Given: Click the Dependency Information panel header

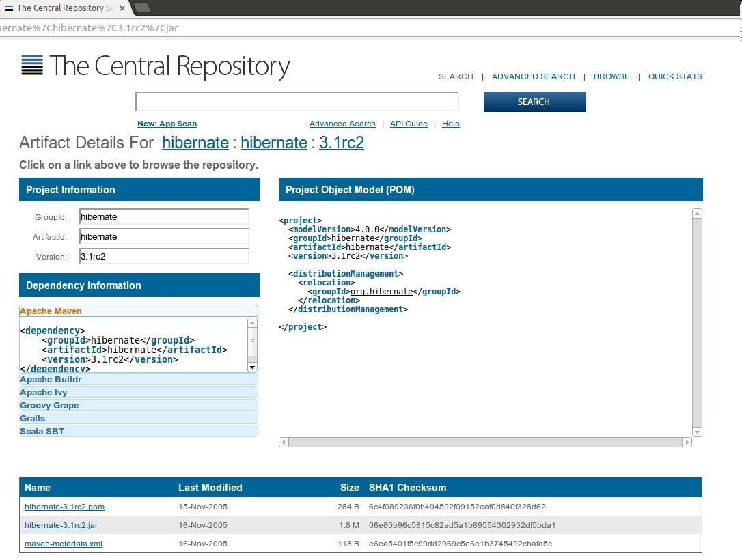Looking at the screenshot, I should [139, 285].
